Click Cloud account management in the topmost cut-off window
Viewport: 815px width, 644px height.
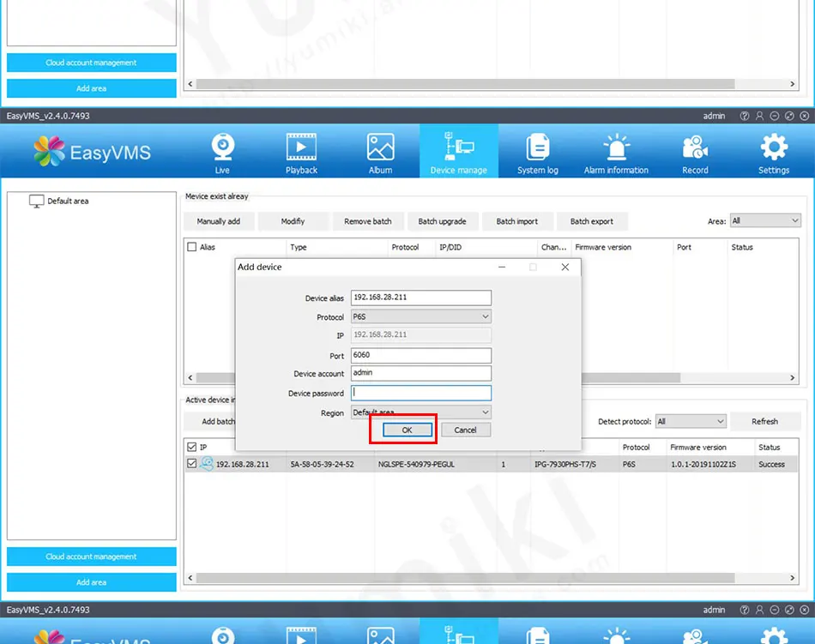[92, 63]
